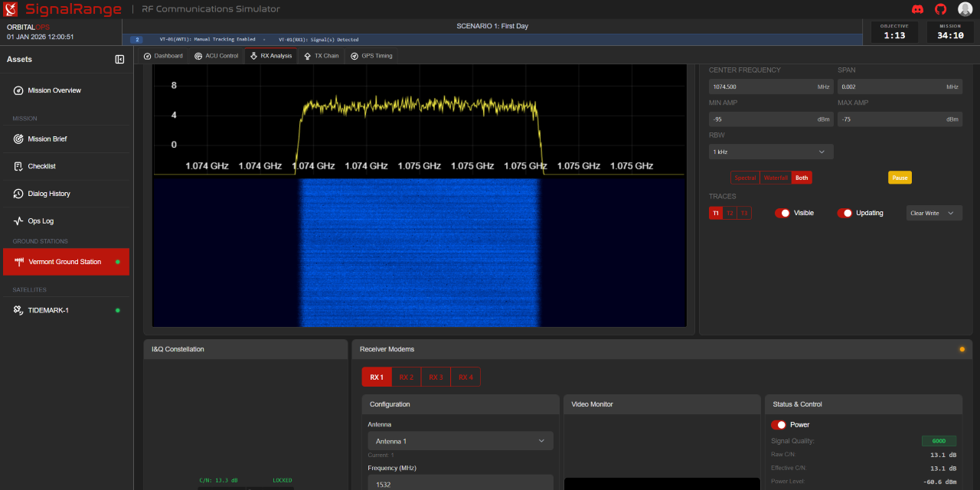
Task: Disable the trace Updating switch
Action: 844,213
